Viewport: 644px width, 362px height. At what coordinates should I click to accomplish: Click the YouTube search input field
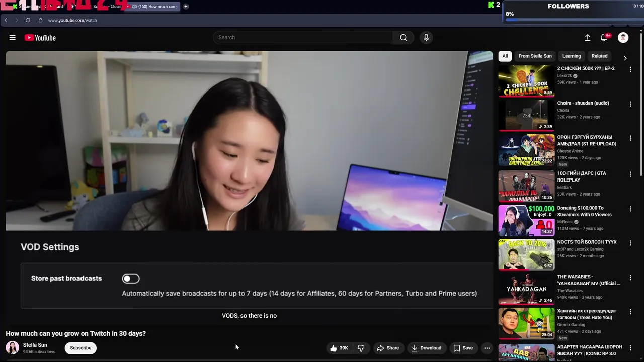point(303,38)
